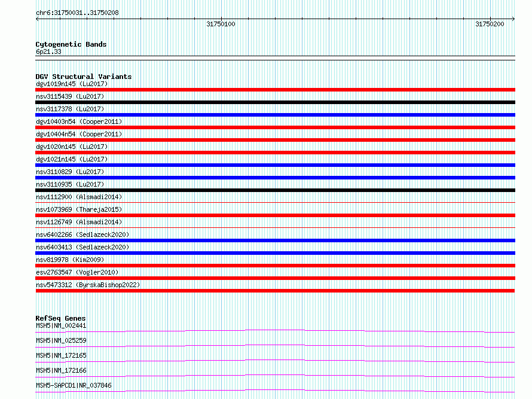Click the red bar under nsv5473312
Screen dimensions: 532x399
275,291
